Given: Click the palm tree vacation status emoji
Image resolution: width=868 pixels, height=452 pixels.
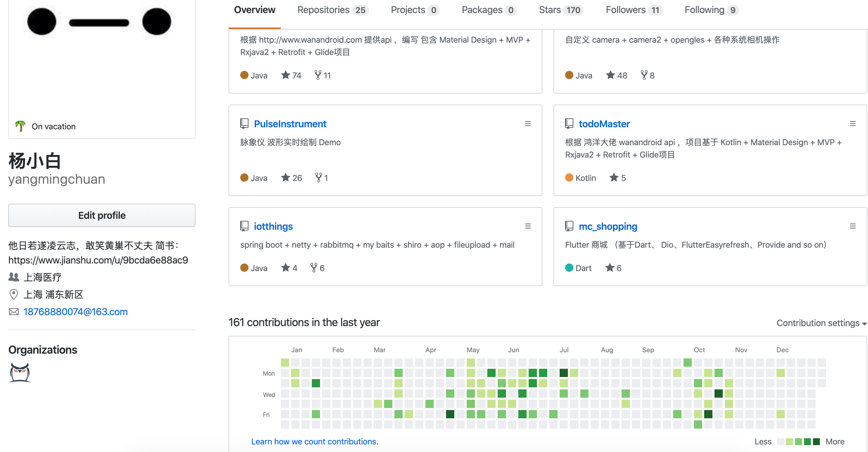Looking at the screenshot, I should [20, 126].
